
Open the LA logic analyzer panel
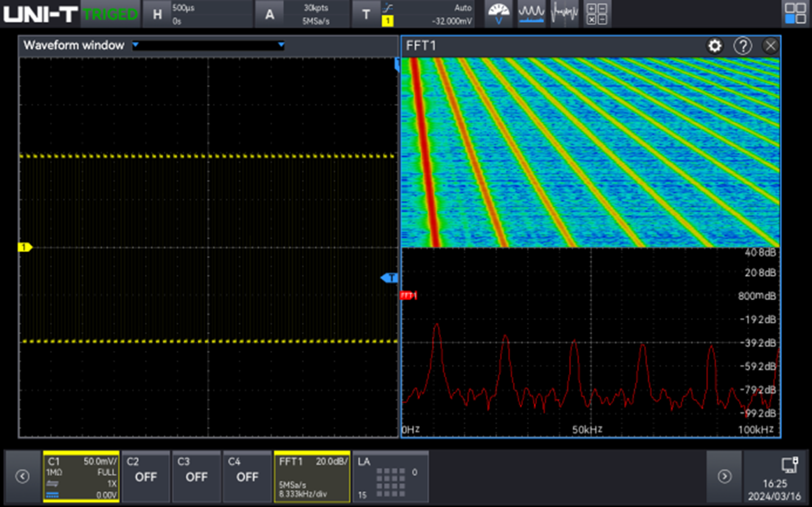[390, 477]
